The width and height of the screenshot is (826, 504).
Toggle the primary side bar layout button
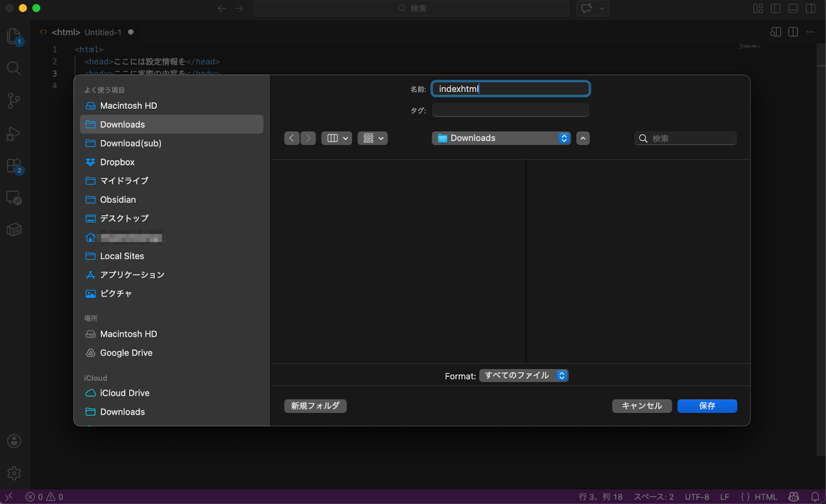point(775,8)
